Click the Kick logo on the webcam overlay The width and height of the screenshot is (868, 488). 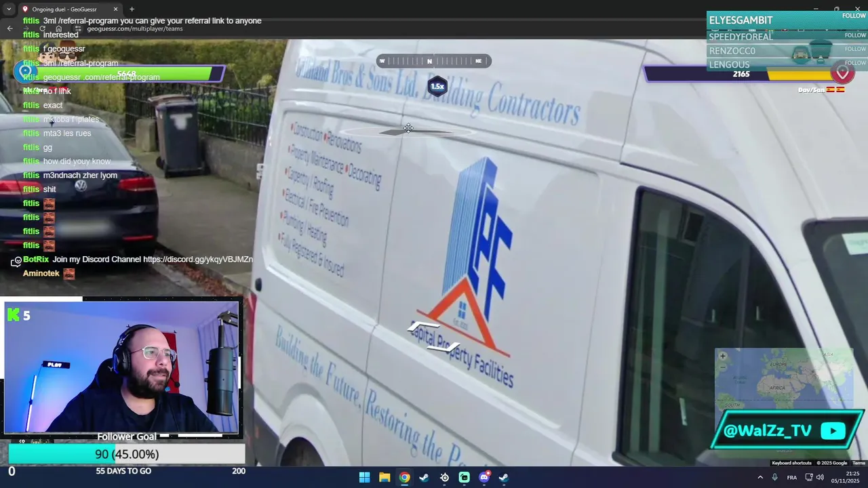13,314
